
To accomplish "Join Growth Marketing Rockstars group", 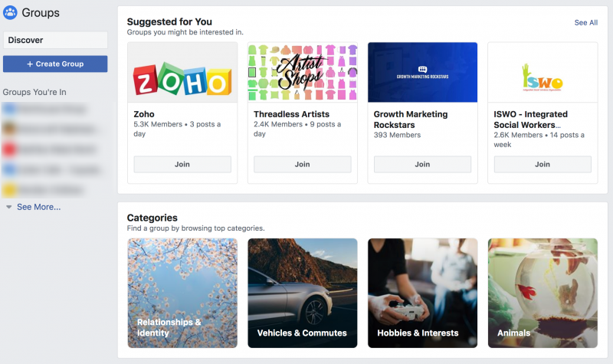I will (422, 164).
